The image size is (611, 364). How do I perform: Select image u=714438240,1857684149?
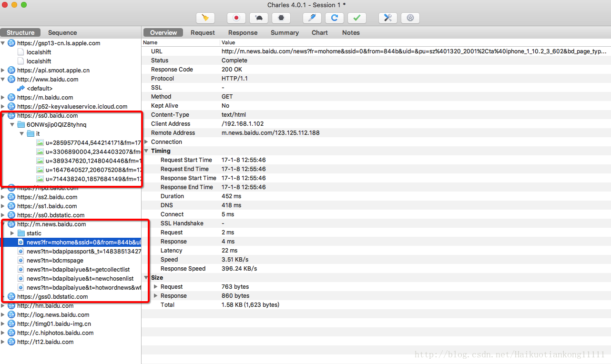coord(93,179)
